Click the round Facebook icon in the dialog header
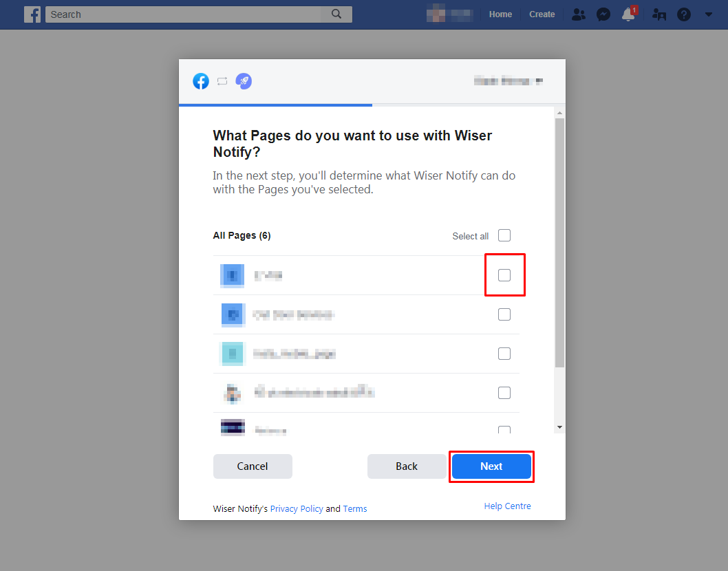This screenshot has height=571, width=728. point(201,81)
